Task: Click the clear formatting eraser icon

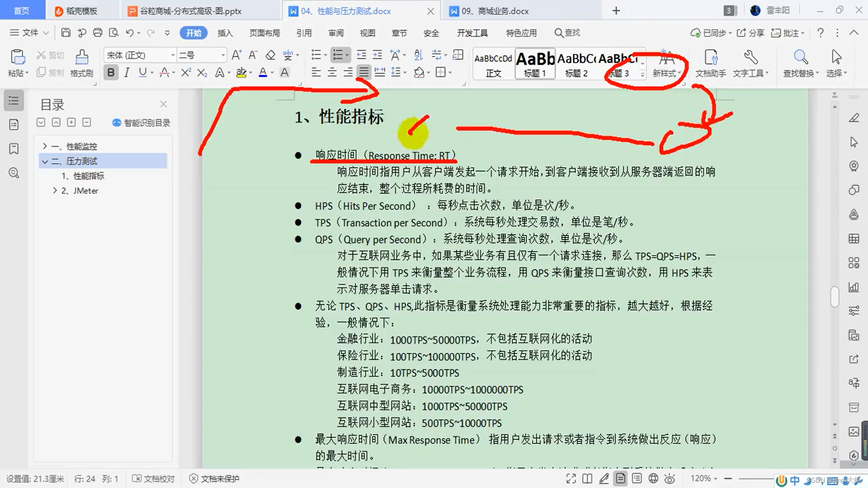Action: pyautogui.click(x=270, y=55)
